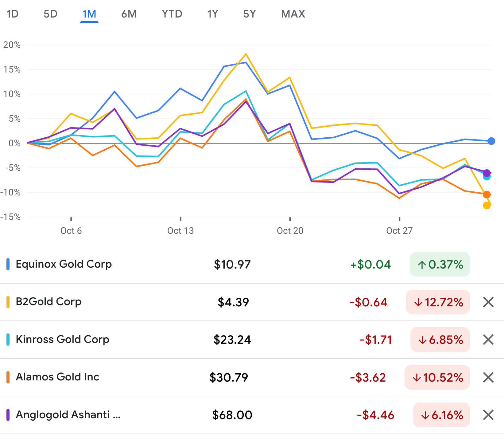The width and height of the screenshot is (504, 440).
Task: Show MAX history range
Action: [293, 14]
